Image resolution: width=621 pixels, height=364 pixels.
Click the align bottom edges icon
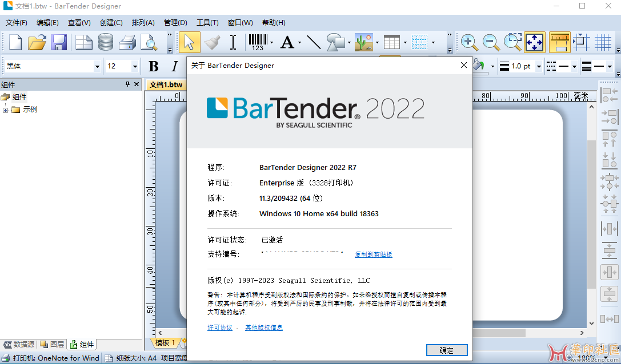[609, 160]
